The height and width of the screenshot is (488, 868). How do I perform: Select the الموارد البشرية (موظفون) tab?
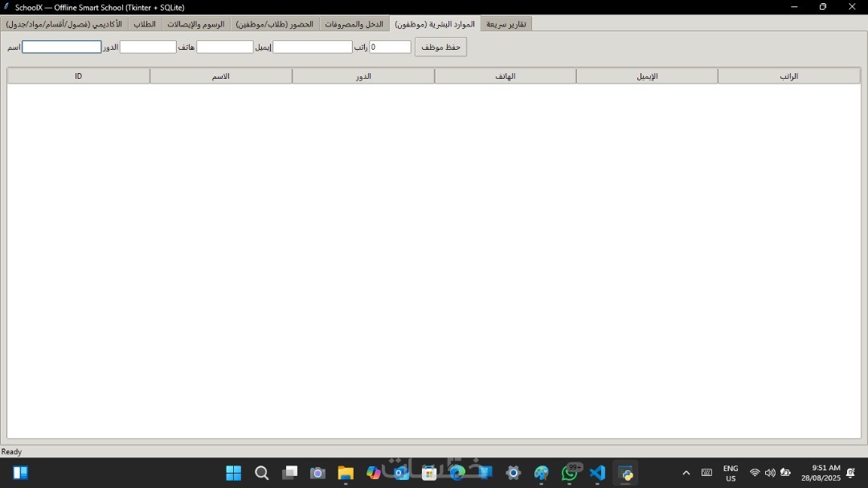tap(435, 24)
